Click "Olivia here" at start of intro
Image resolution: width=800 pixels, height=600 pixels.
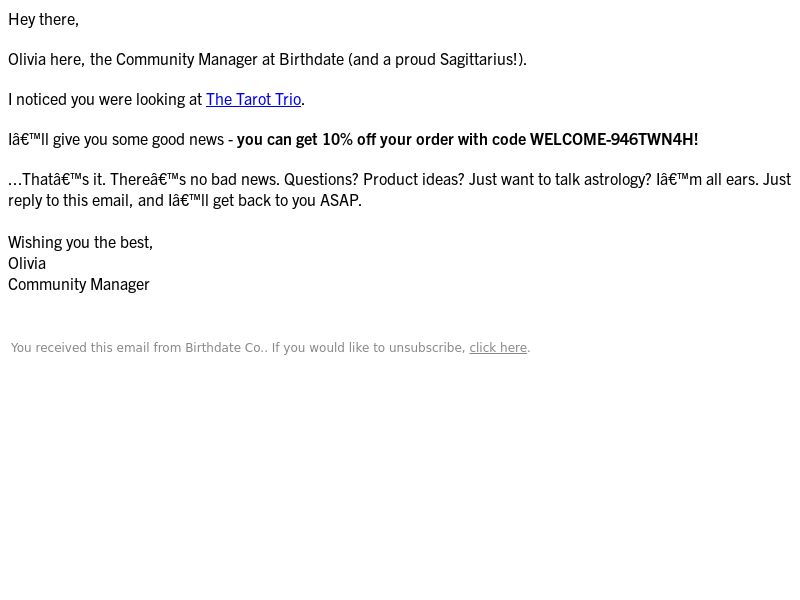45,60
